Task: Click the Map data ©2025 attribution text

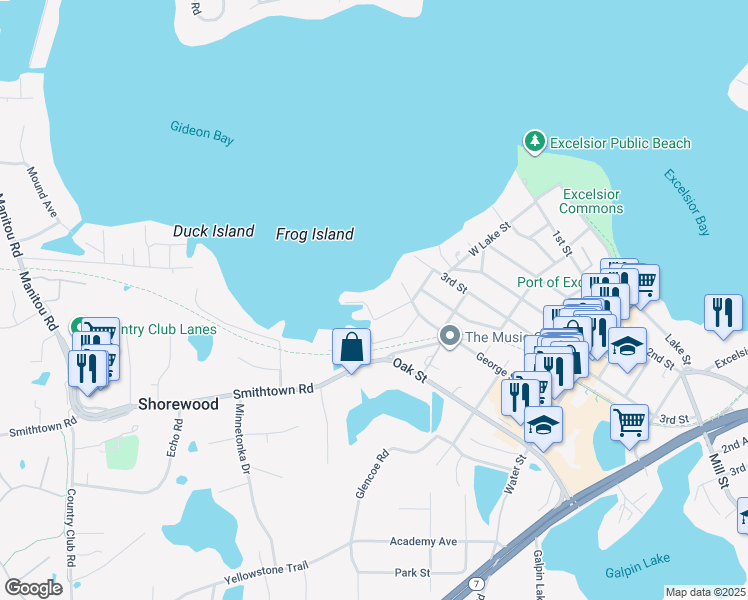Action: (705, 592)
